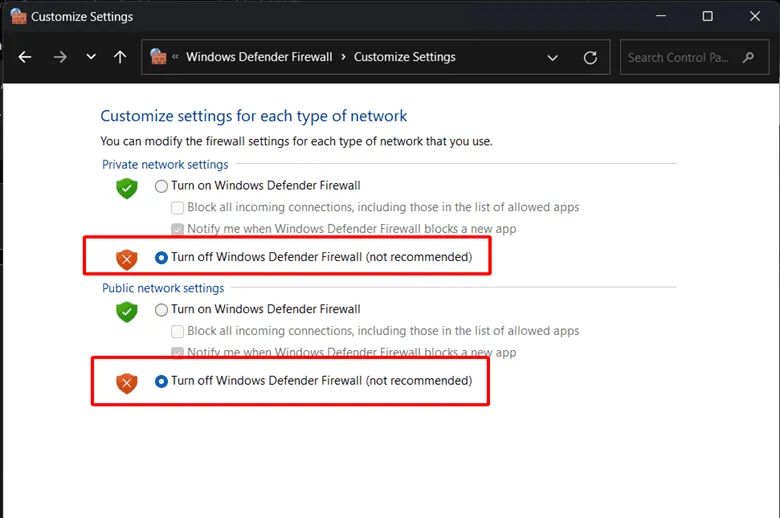The height and width of the screenshot is (518, 780).
Task: Turn on Windows Defender Firewall for Private network
Action: [162, 186]
